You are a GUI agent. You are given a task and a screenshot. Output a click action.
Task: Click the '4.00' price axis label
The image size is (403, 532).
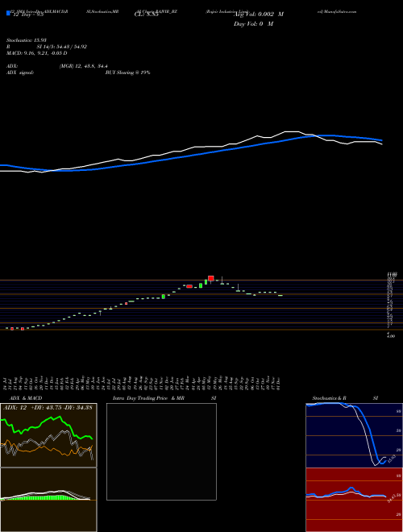click(x=392, y=336)
